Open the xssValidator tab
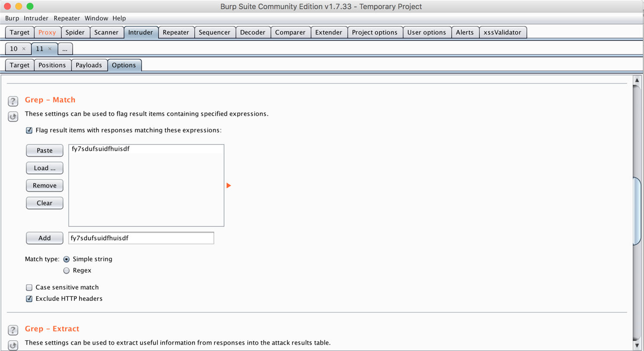644x351 pixels. (503, 32)
